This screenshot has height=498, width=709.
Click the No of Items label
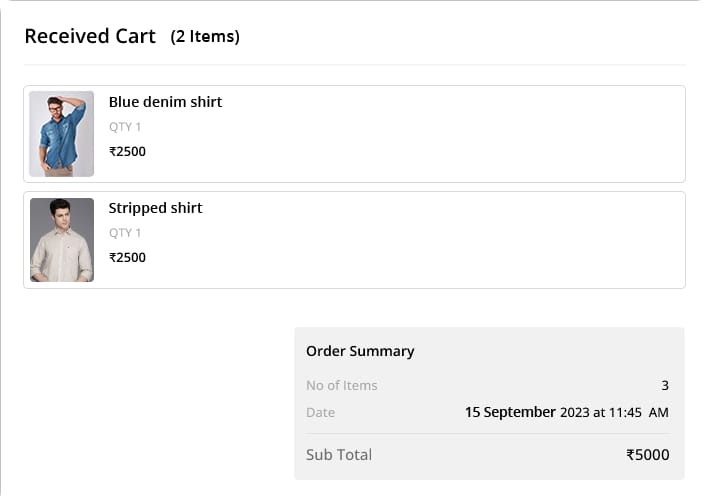(342, 386)
